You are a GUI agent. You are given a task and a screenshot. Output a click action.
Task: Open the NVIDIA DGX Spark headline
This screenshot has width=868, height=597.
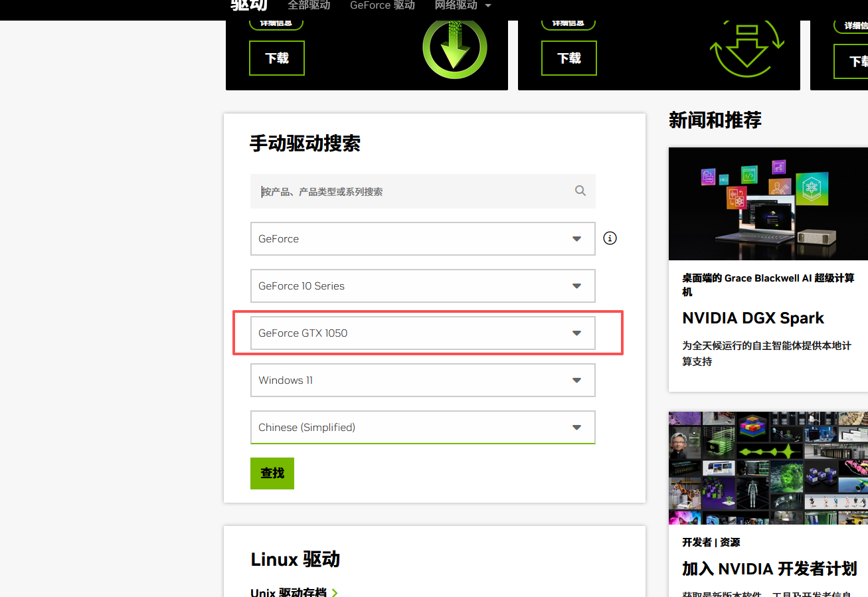point(753,318)
